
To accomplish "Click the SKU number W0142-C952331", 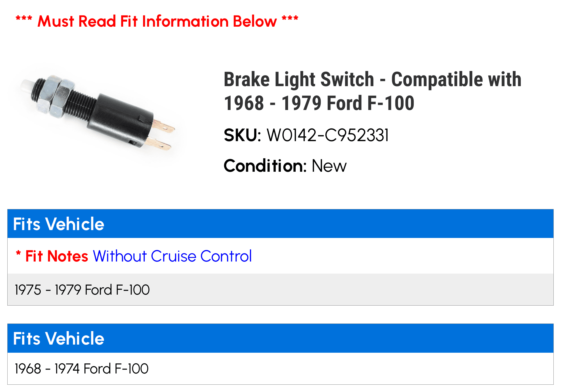I will pos(328,135).
